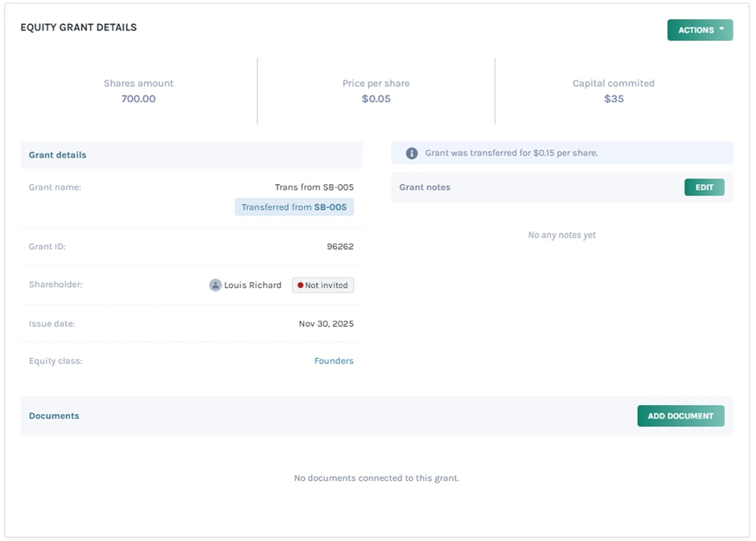Click the Equity Grant Details title
This screenshot has height=541, width=756.
click(x=77, y=27)
